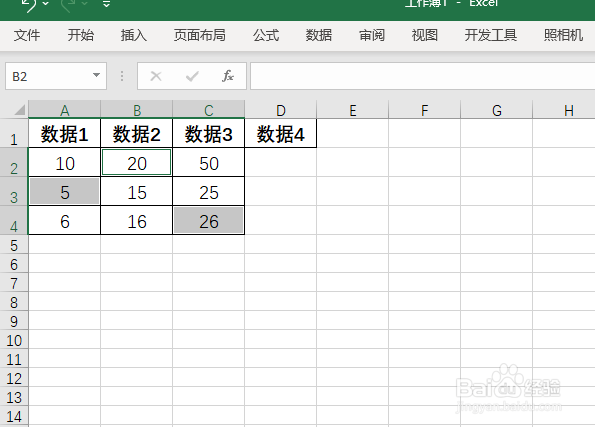595x427 pixels.
Task: Open the 数据 ribbon tab
Action: pos(319,35)
